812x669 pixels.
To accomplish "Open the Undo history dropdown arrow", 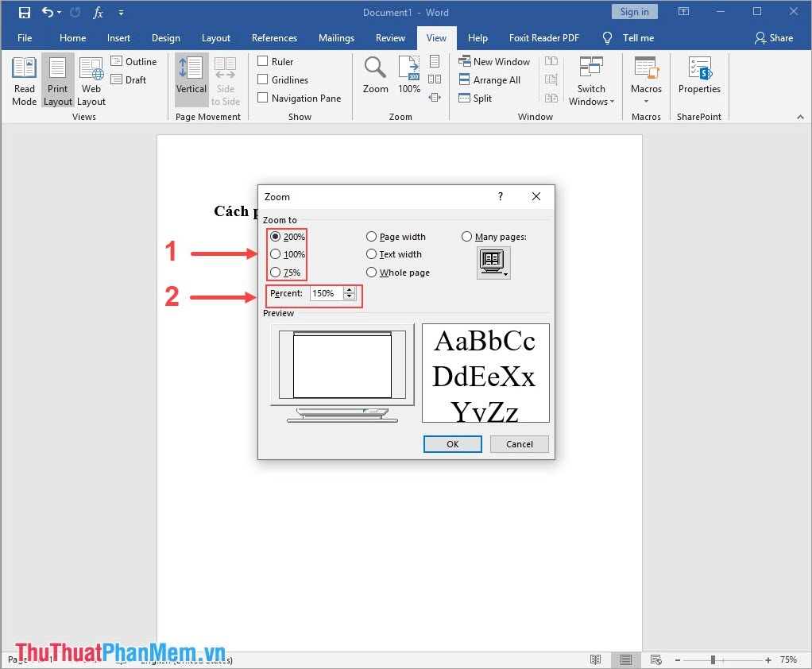I will (x=59, y=13).
